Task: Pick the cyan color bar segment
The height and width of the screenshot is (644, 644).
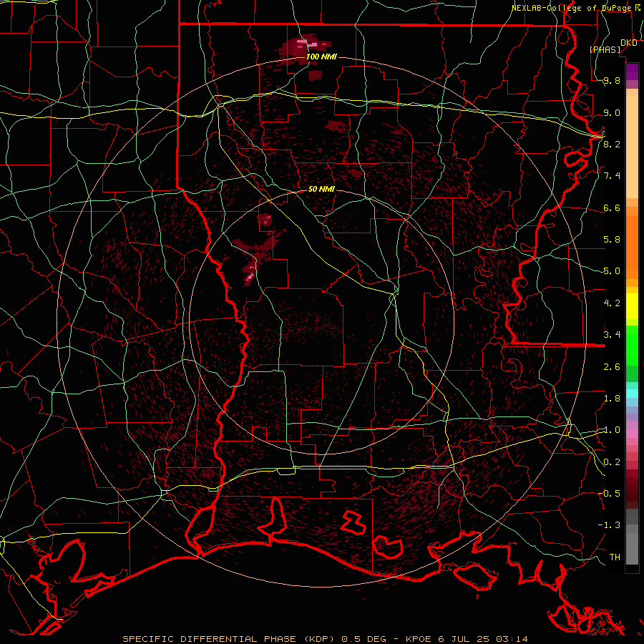Action: pos(632,394)
